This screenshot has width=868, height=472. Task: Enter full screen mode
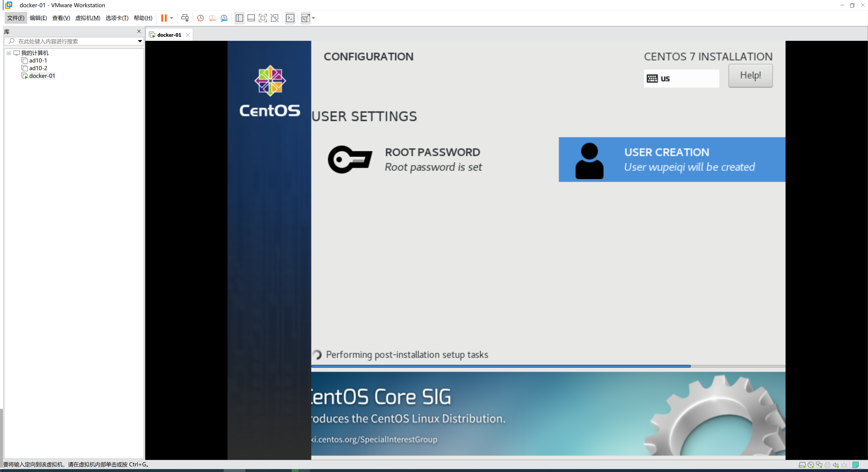coord(263,18)
